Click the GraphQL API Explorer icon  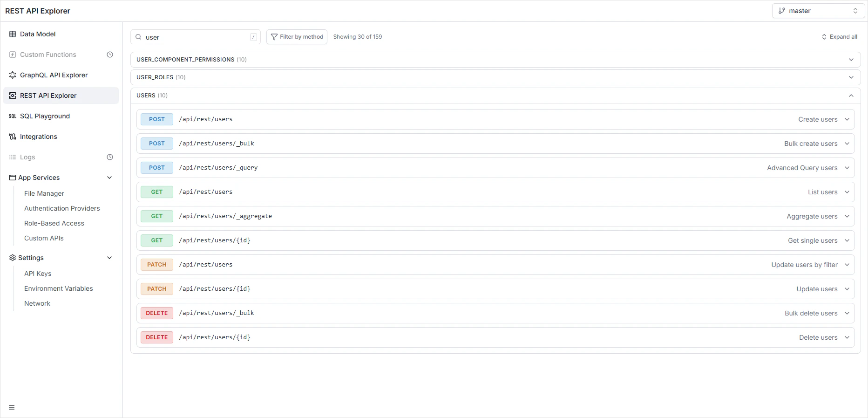13,75
